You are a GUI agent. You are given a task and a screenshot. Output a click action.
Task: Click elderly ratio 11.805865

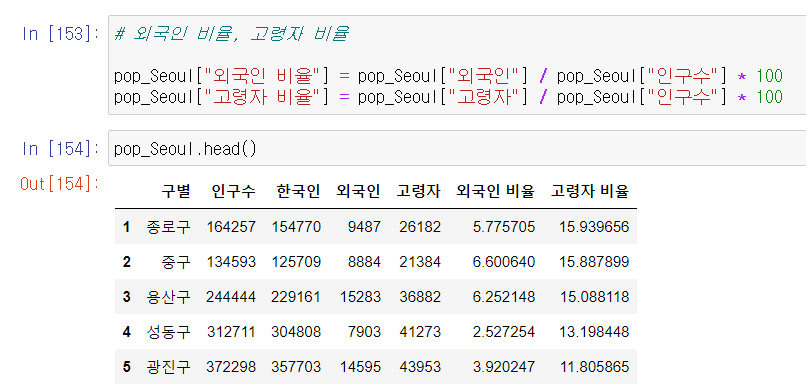(594, 366)
